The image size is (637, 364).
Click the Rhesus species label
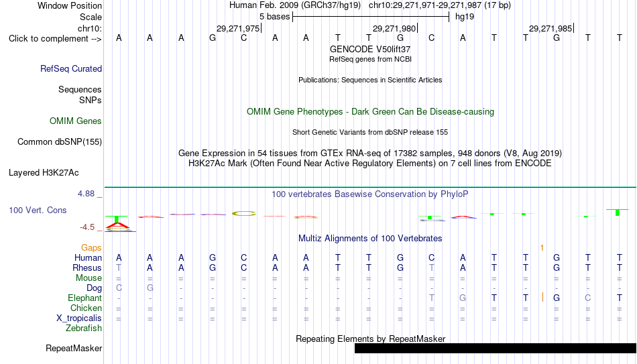coord(86,268)
